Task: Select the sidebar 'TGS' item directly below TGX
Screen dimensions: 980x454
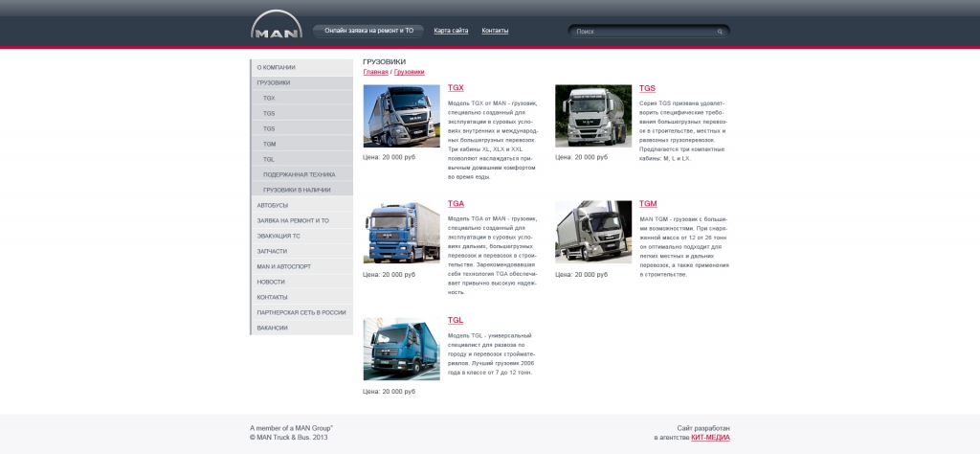Action: (301, 113)
